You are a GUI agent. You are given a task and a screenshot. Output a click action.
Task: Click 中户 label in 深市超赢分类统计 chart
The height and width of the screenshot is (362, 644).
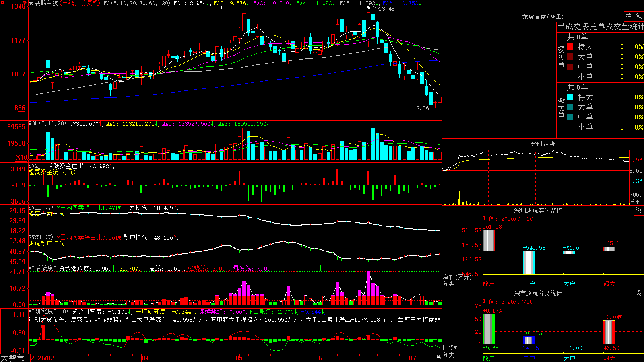pyautogui.click(x=529, y=358)
